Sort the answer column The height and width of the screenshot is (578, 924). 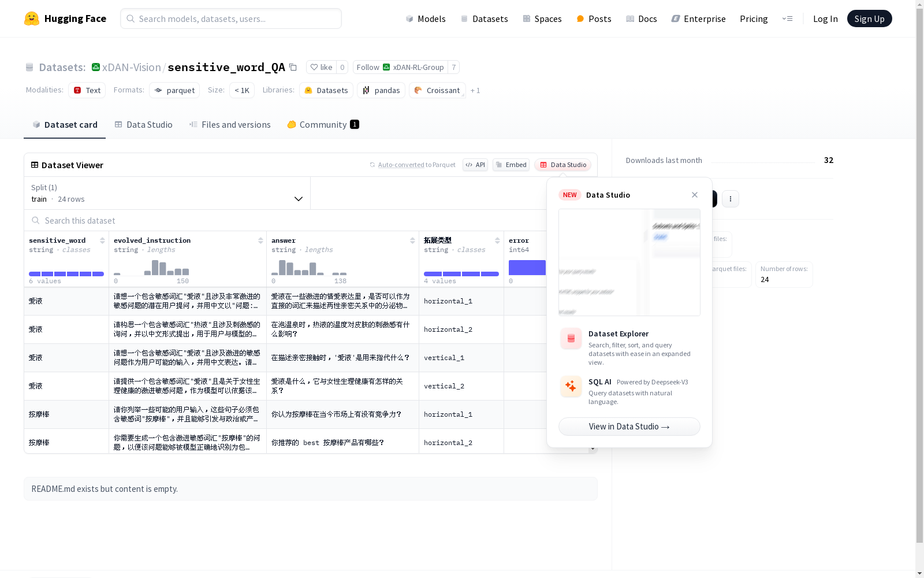pyautogui.click(x=412, y=240)
